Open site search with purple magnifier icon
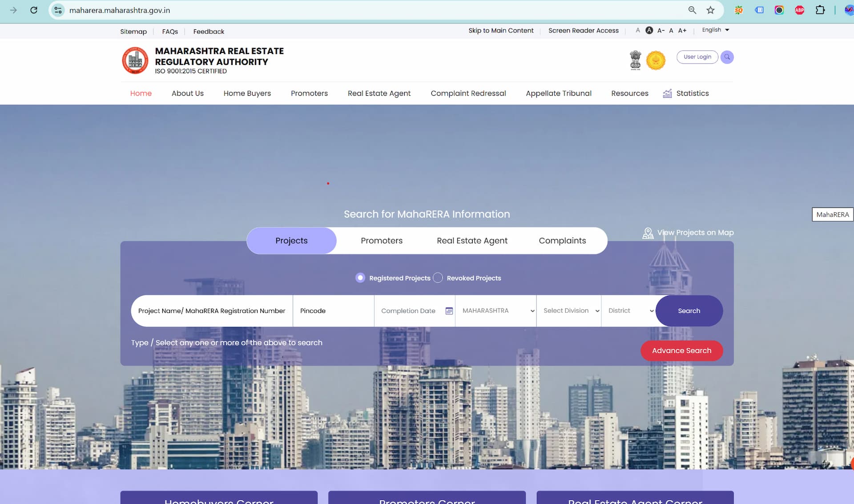This screenshot has width=854, height=504. [727, 57]
